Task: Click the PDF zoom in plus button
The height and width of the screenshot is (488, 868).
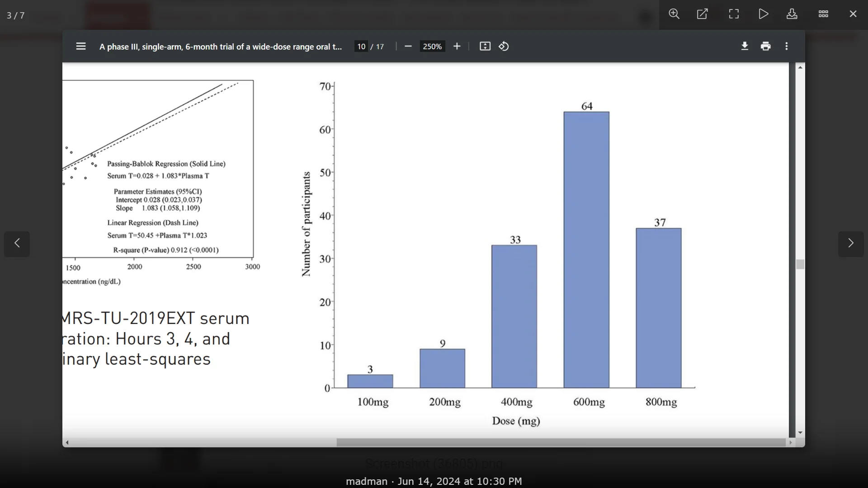Action: pos(457,47)
